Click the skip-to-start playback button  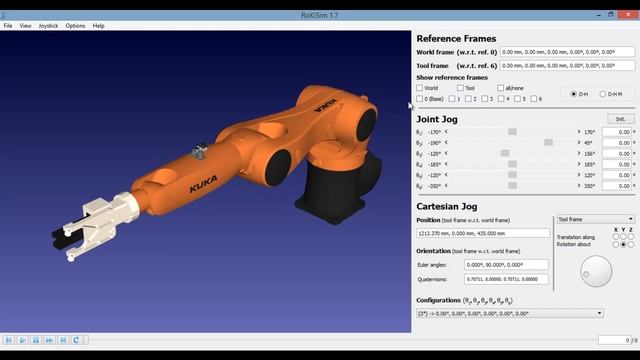[9, 340]
